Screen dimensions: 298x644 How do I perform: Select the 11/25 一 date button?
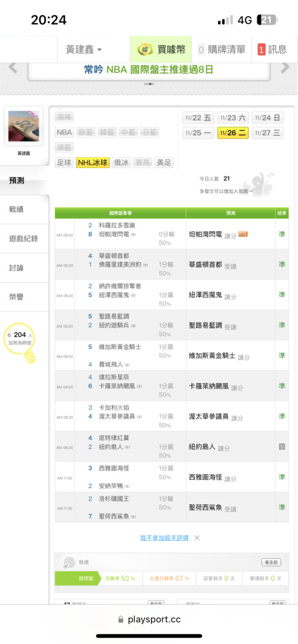pyautogui.click(x=199, y=133)
